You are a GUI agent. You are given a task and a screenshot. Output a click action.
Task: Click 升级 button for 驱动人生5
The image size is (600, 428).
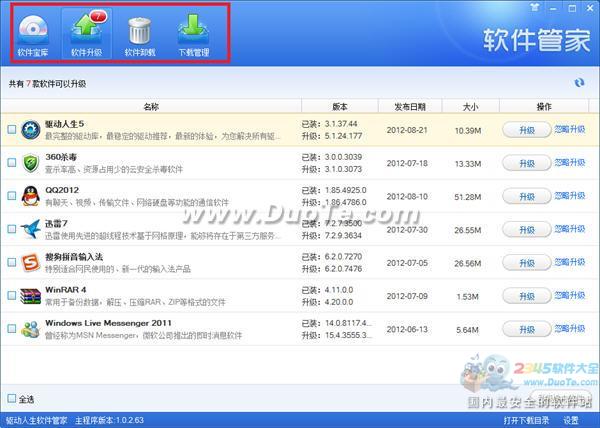(x=527, y=130)
